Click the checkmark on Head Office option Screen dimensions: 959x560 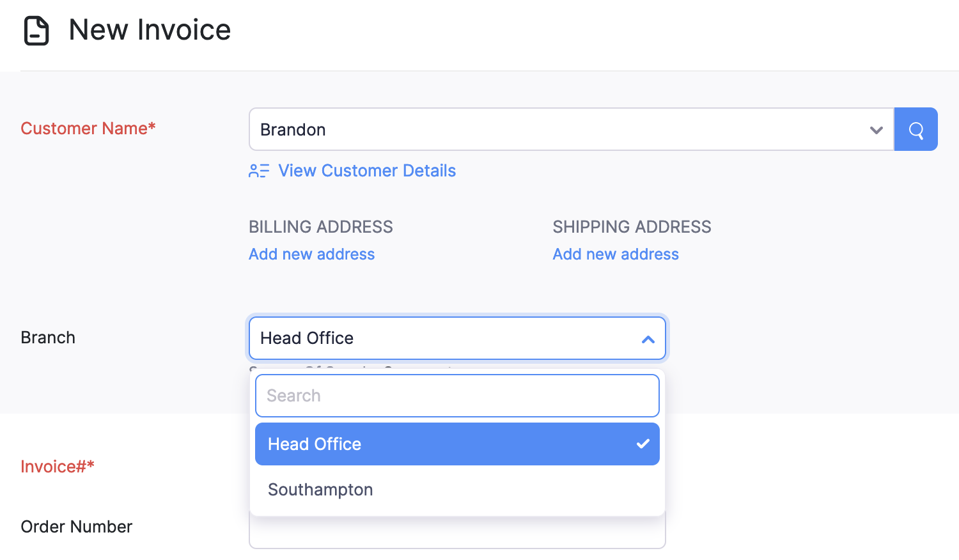643,444
